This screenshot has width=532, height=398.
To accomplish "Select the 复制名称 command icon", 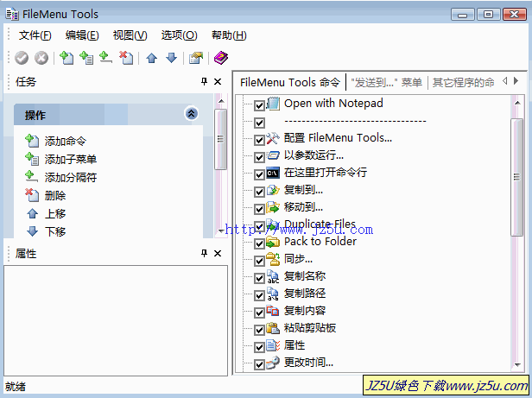I will (x=273, y=276).
